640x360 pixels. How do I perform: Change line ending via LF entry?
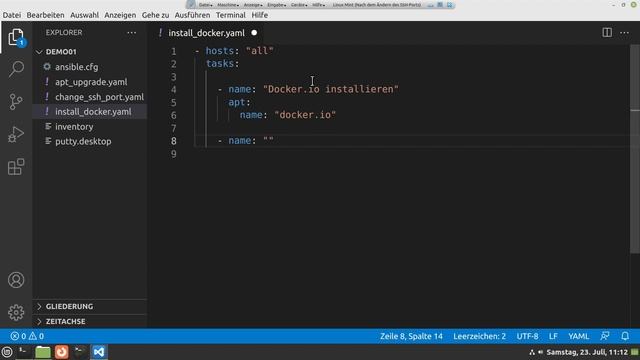tap(553, 336)
